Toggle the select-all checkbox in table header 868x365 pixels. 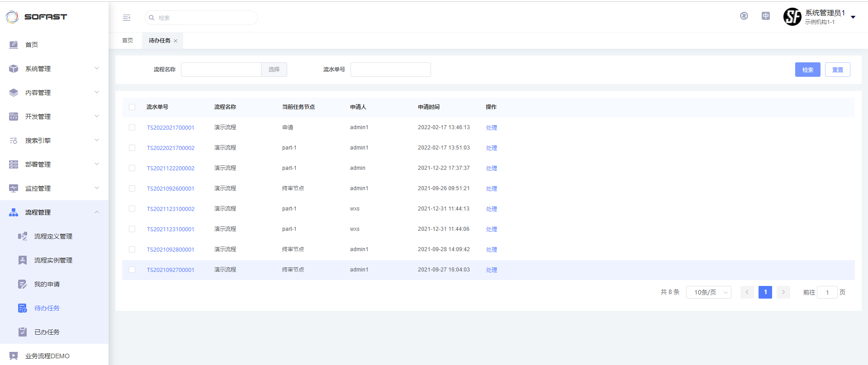pos(132,107)
